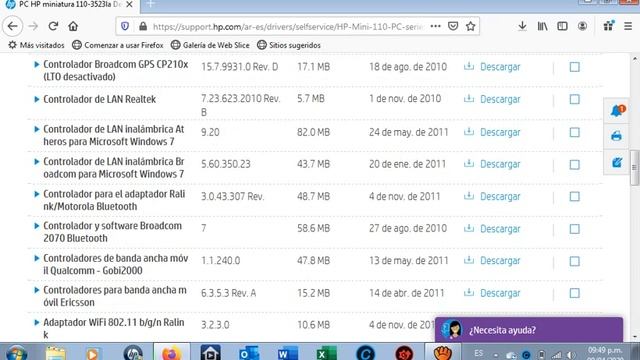Open Firefox account avatar icon

[x=582, y=27]
